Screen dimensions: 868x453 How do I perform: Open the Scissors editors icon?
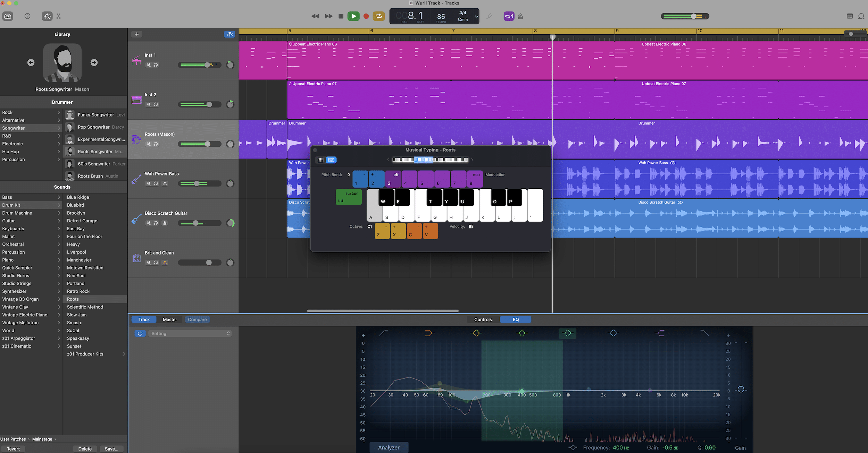coord(58,16)
